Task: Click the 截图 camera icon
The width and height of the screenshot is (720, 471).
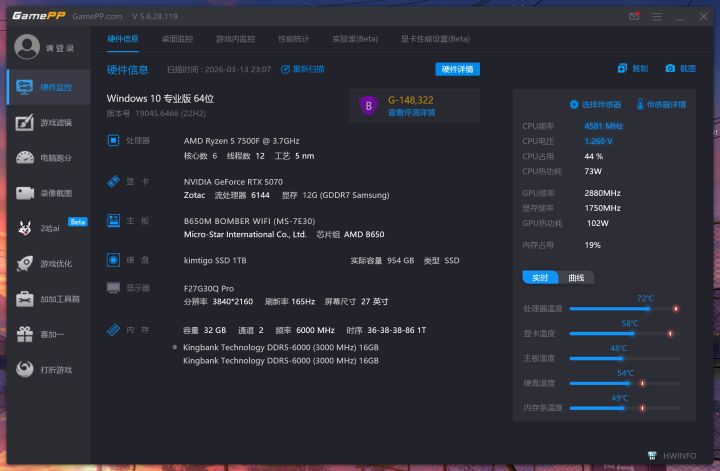Action: [670, 68]
